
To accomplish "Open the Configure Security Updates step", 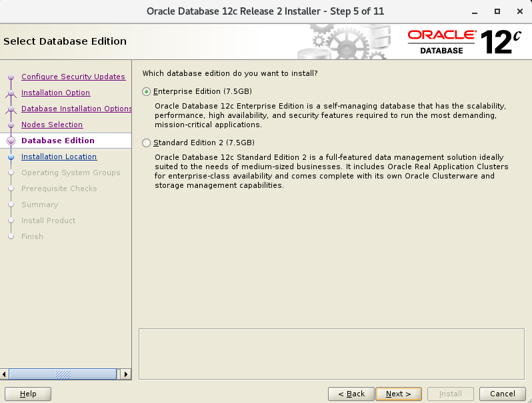I will (73, 77).
